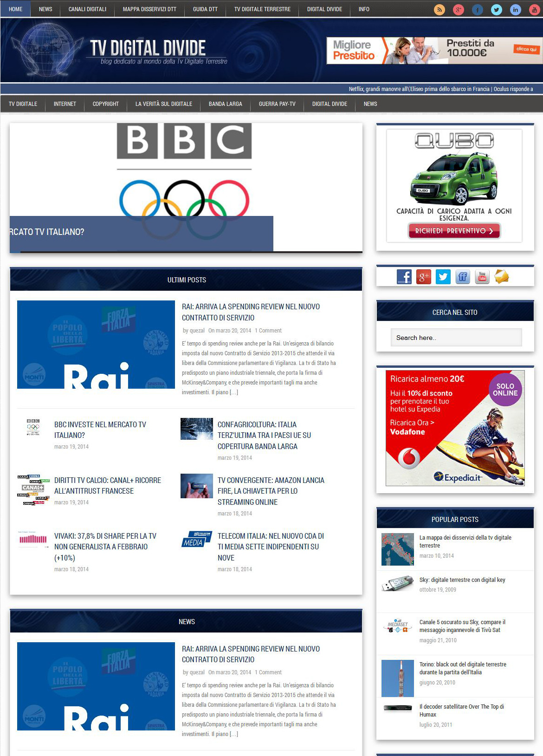This screenshot has width=543, height=756.
Task: Click the sidebar FriendFeed icon
Action: 463,277
